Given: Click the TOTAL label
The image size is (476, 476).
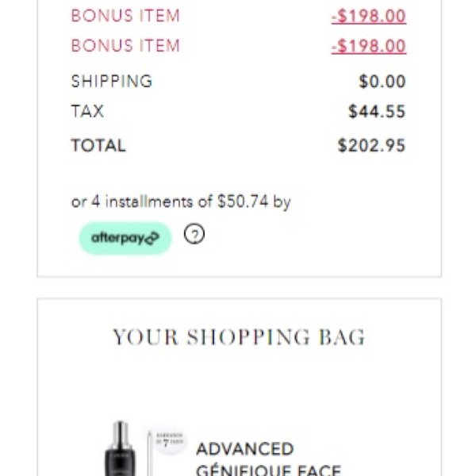Looking at the screenshot, I should click(x=98, y=145).
